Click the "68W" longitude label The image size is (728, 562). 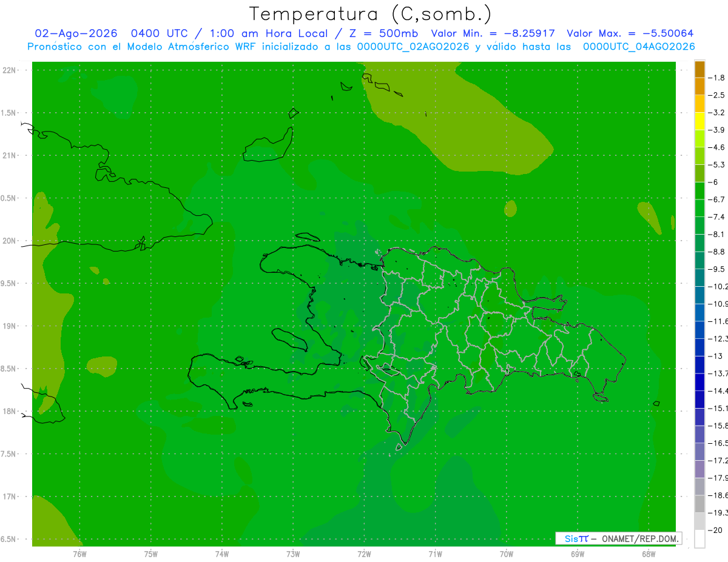(649, 554)
